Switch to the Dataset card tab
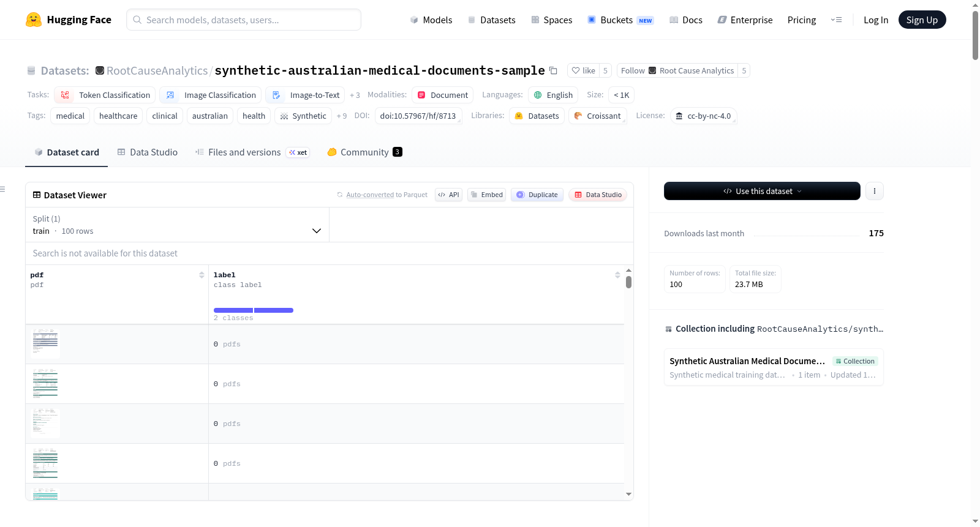This screenshot has height=527, width=980. coord(67,152)
